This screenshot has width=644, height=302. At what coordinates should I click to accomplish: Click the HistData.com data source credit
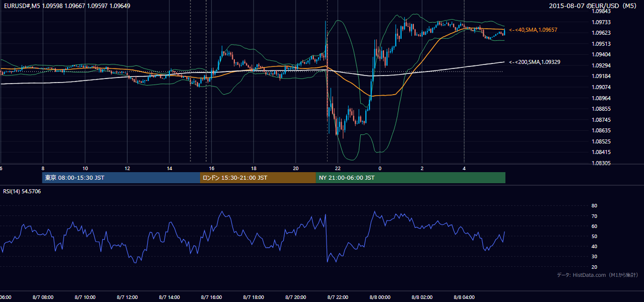point(597,275)
